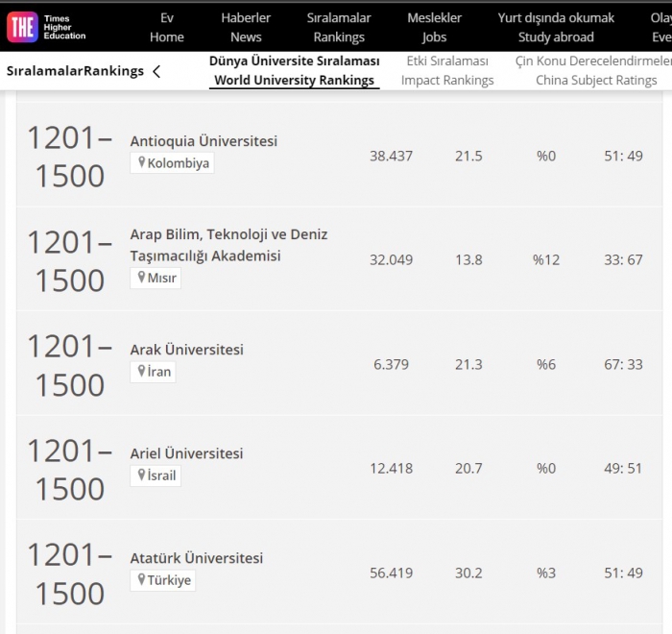
Task: Click the 32.049 student count value
Action: tap(392, 259)
